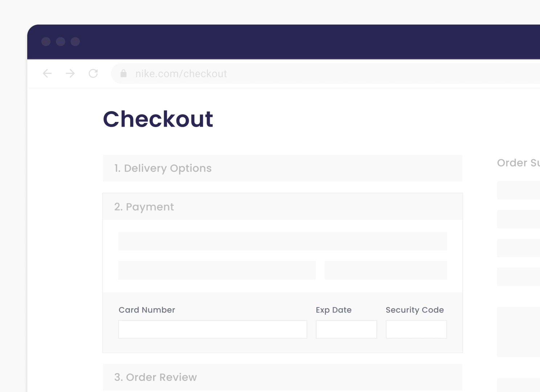Expand the Delivery Options section
The width and height of the screenshot is (540, 392).
(282, 168)
